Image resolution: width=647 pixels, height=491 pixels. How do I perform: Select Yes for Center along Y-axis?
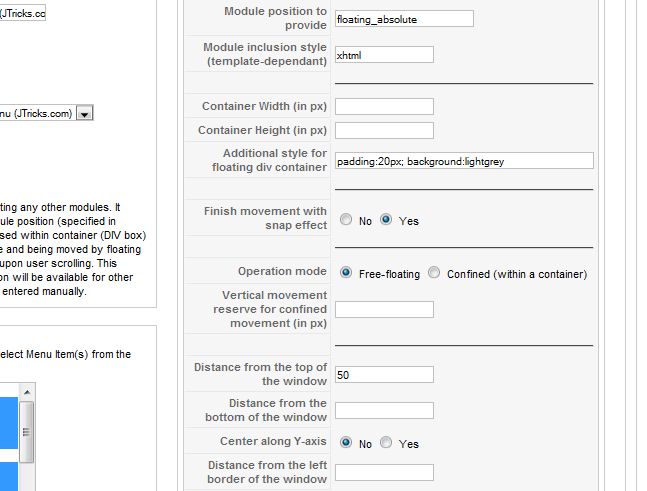[386, 443]
